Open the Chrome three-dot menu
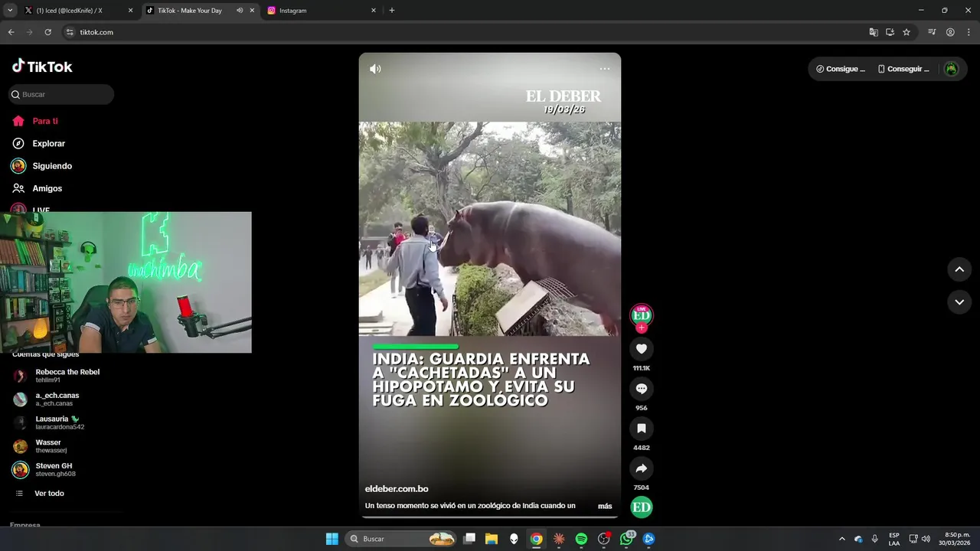 pyautogui.click(x=969, y=32)
